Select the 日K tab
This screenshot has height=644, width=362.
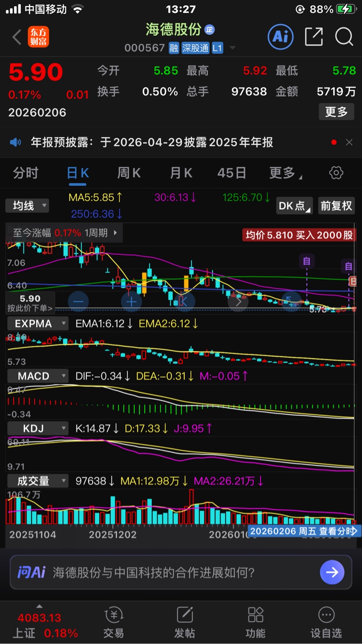click(78, 173)
